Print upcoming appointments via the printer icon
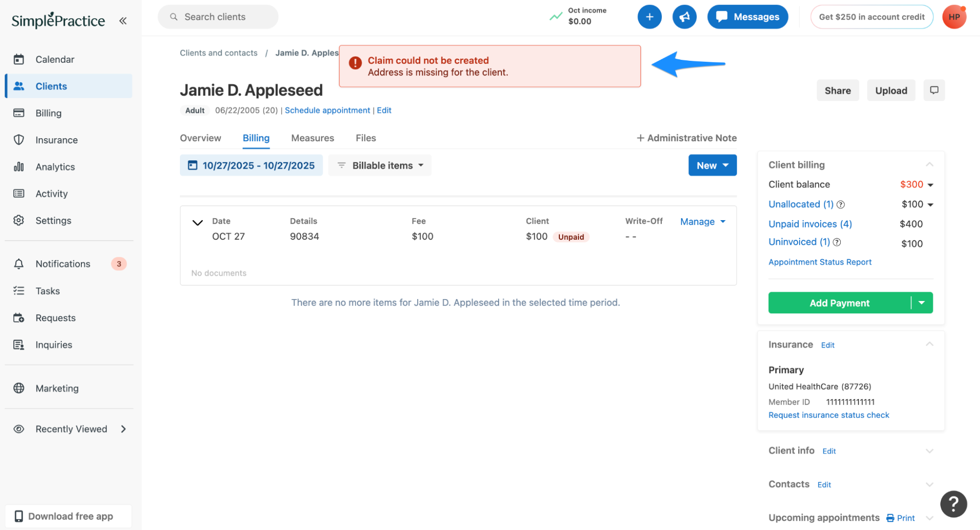Image resolution: width=980 pixels, height=530 pixels. (x=889, y=518)
